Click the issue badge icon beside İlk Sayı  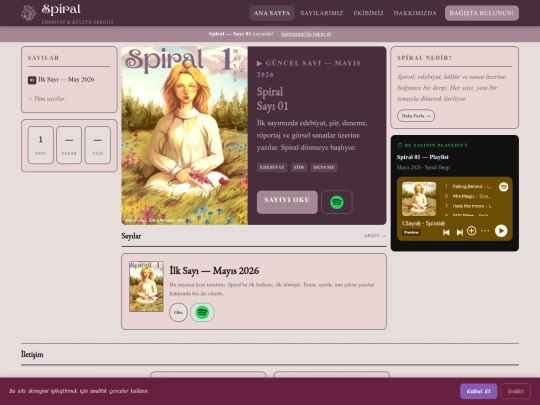(x=32, y=80)
